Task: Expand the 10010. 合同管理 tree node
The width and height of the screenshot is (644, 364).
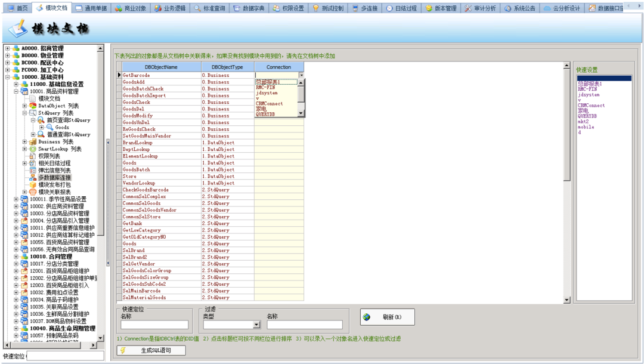Action: [16, 257]
